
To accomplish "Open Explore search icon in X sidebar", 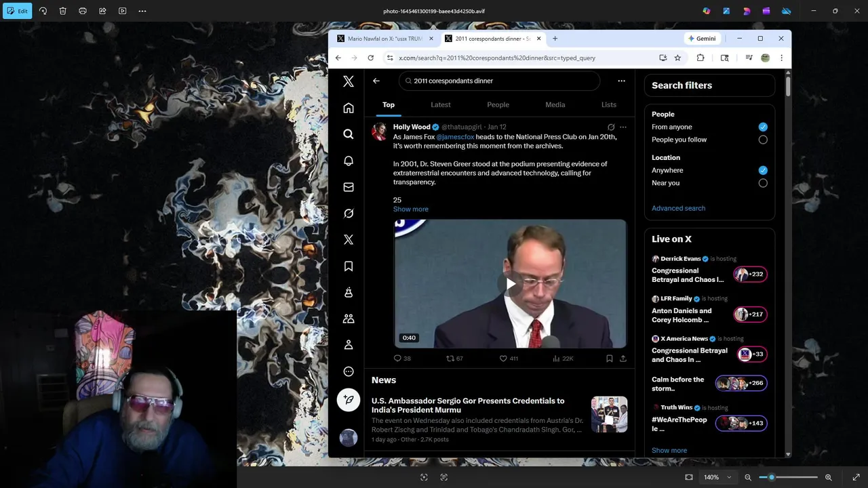I will pyautogui.click(x=349, y=134).
